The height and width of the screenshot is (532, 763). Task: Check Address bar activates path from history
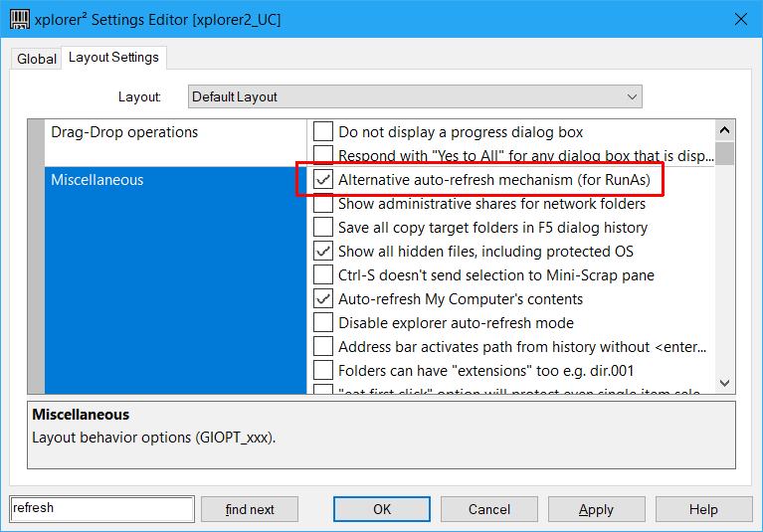coord(323,346)
